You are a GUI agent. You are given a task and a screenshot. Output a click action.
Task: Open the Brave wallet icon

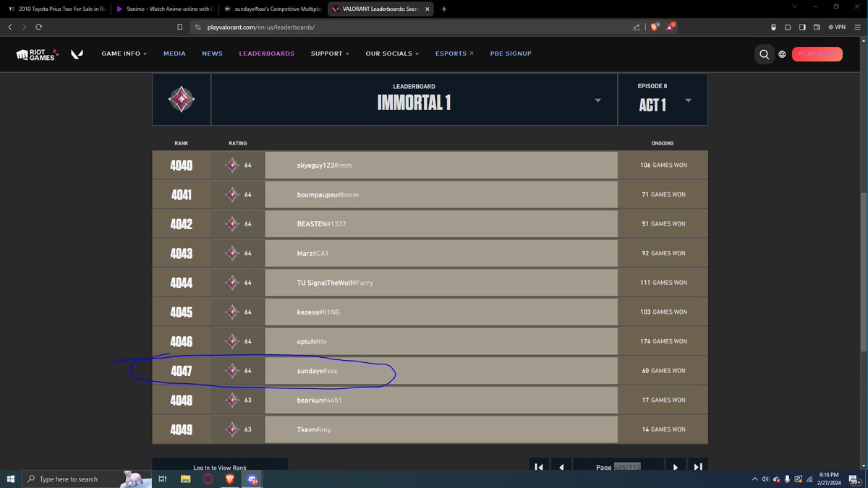click(x=817, y=27)
